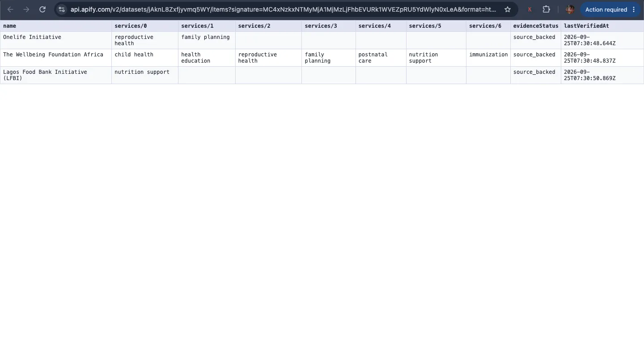Click the services/1 column header
This screenshot has width=644, height=353.
click(207, 26)
